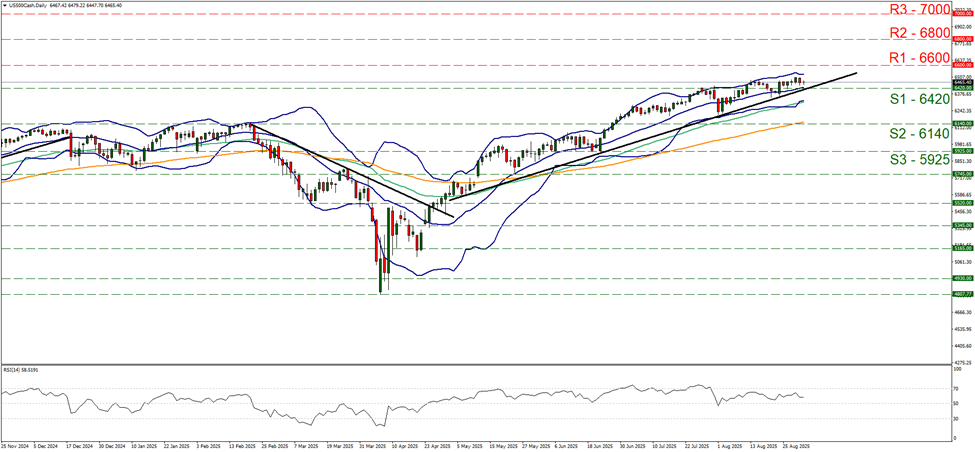The height and width of the screenshot is (452, 975).
Task: Click the dropdown arrow beside US500Cash,Daily
Action: 4,4
